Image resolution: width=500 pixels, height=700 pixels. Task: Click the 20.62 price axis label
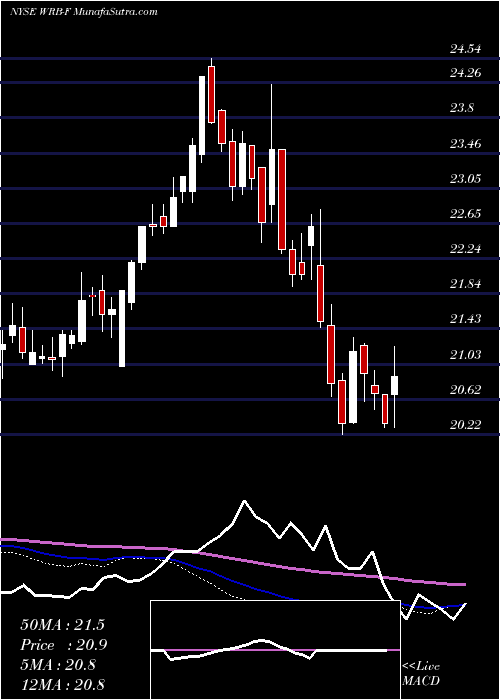coord(466,390)
